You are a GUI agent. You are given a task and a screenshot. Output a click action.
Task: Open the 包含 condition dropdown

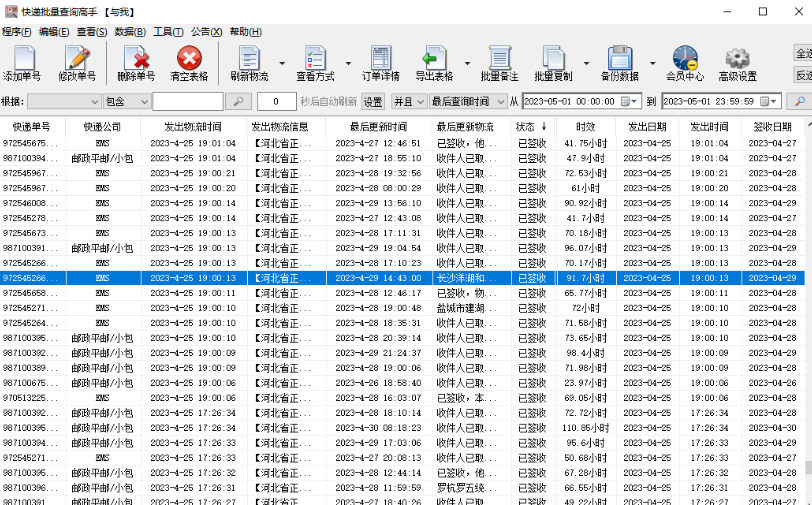pos(126,102)
